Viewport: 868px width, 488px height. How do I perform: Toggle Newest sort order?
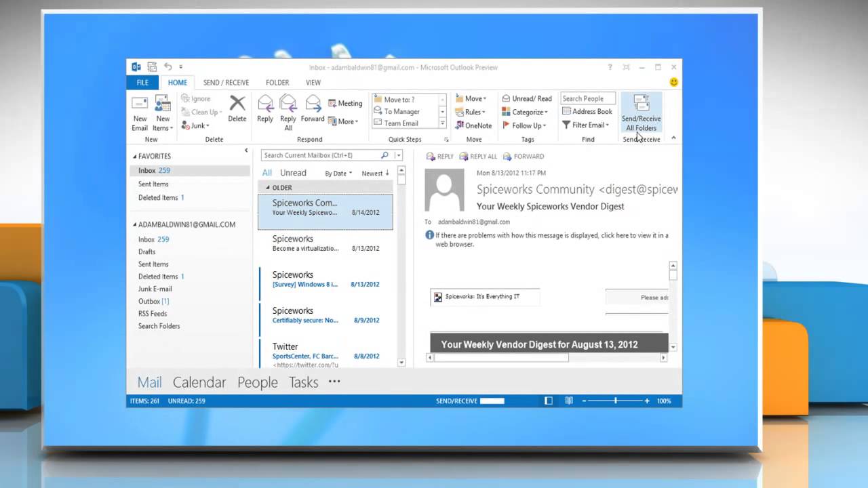(x=376, y=174)
